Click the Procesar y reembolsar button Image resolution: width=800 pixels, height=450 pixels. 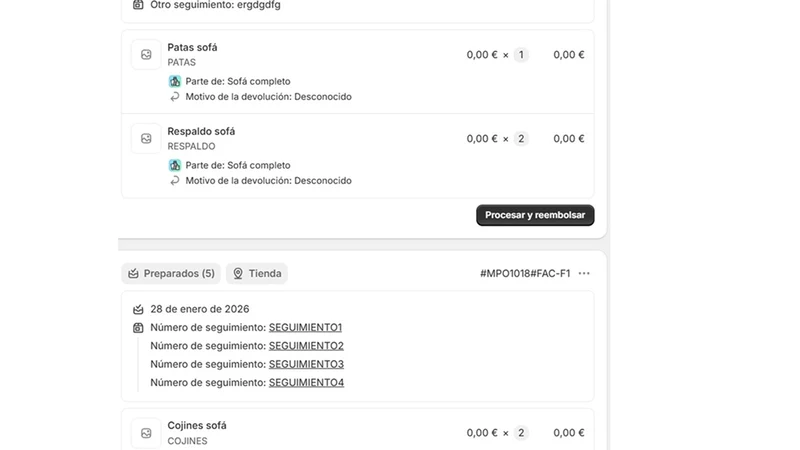point(535,215)
